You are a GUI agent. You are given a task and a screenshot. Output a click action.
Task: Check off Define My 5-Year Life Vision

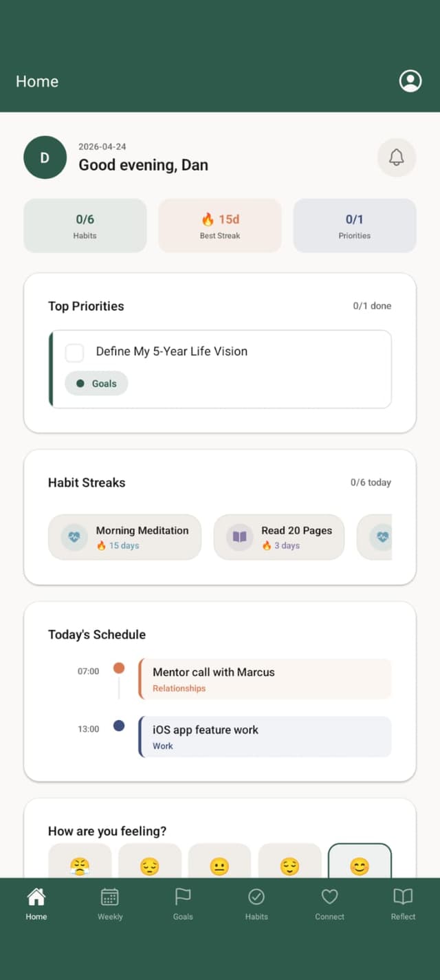click(x=74, y=352)
